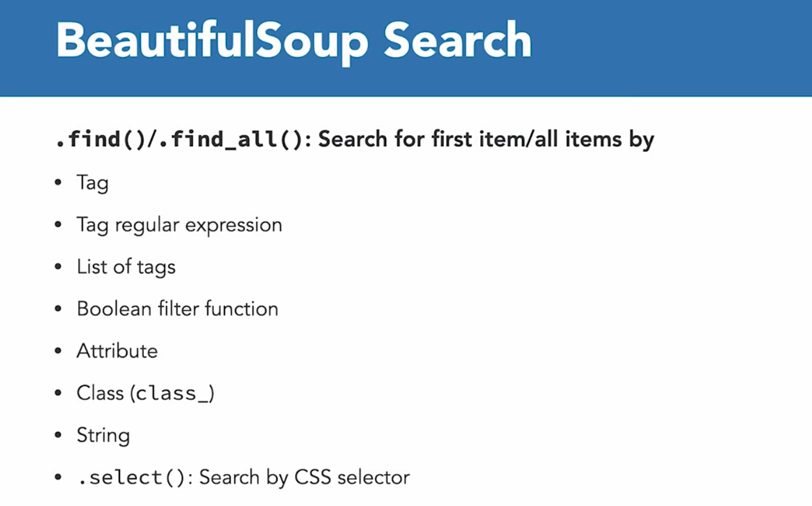The image size is (812, 506).
Task: Click the bullet dot beside '.select()'
Action: point(58,477)
